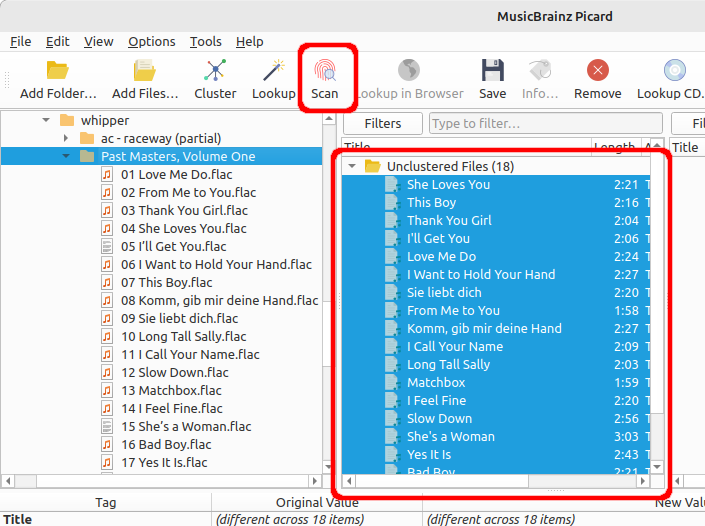Click the Type to filter search field
The width and height of the screenshot is (705, 526).
pos(546,123)
